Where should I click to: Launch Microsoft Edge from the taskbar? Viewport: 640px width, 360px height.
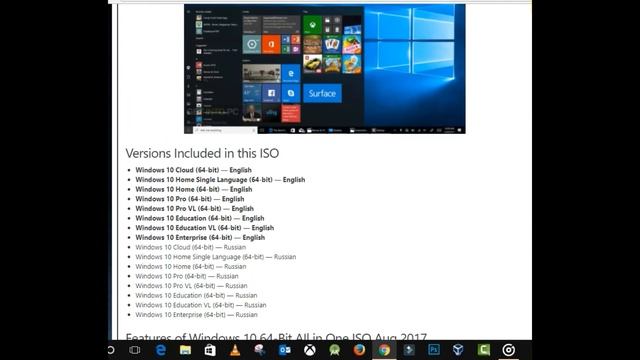click(x=160, y=350)
